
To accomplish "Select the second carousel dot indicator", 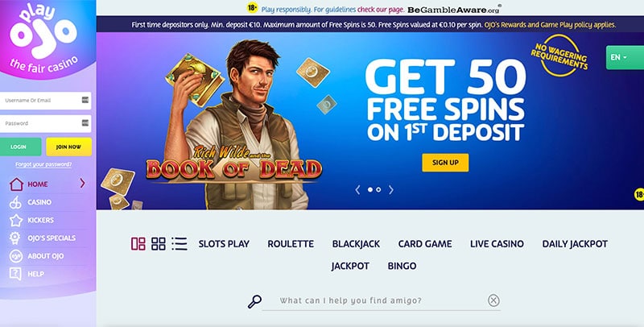I will click(378, 190).
